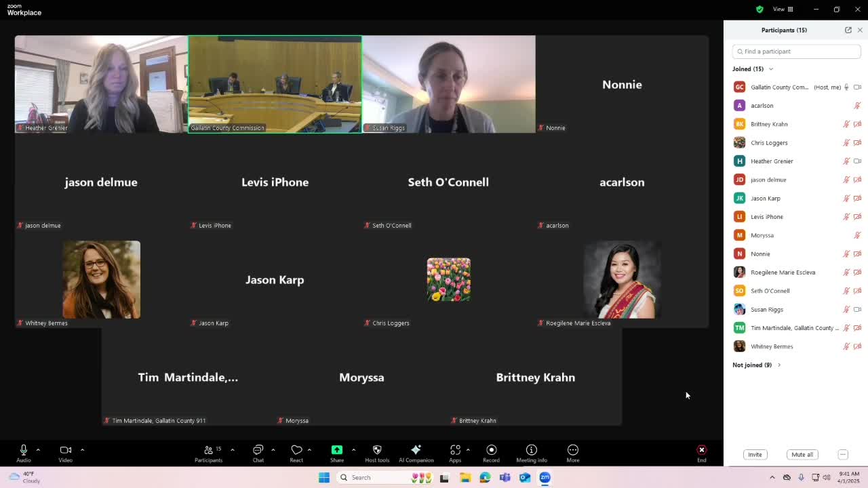Click Brittney Krahn's muted mic icon
This screenshot has height=488, width=868.
(846, 124)
